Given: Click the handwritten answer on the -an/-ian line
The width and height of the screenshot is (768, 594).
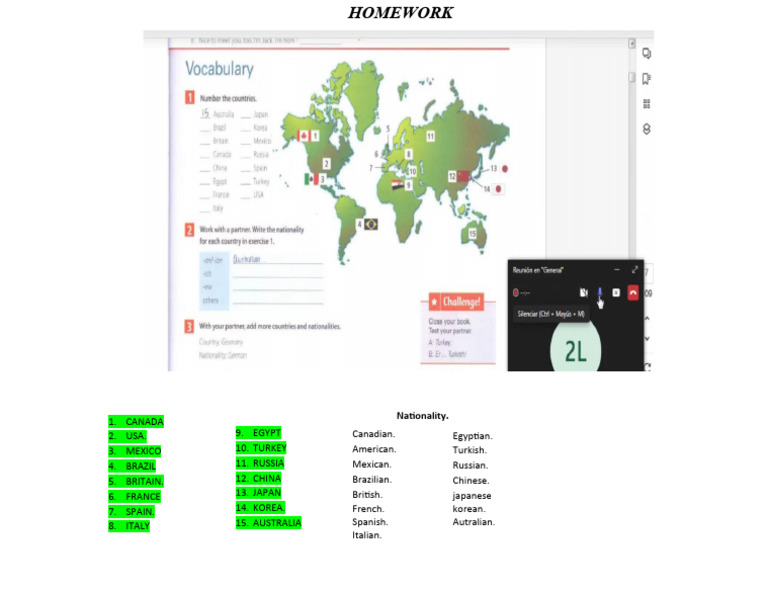Looking at the screenshot, I should [246, 259].
